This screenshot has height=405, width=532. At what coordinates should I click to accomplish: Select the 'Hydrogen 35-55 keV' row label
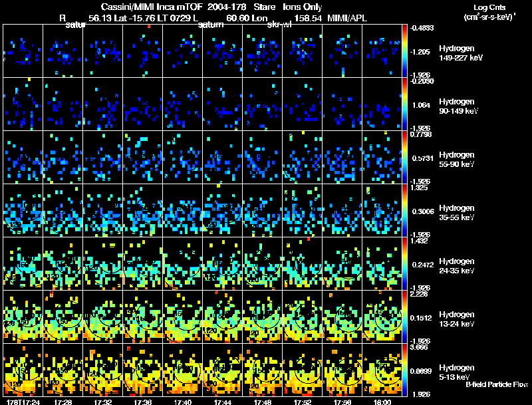pyautogui.click(x=457, y=213)
